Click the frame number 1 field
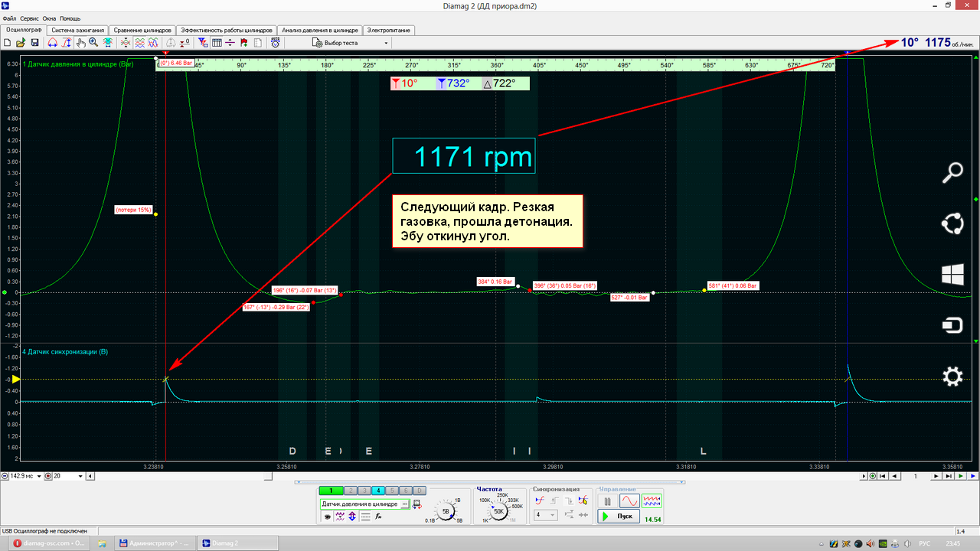This screenshot has height=551, width=980. click(915, 476)
